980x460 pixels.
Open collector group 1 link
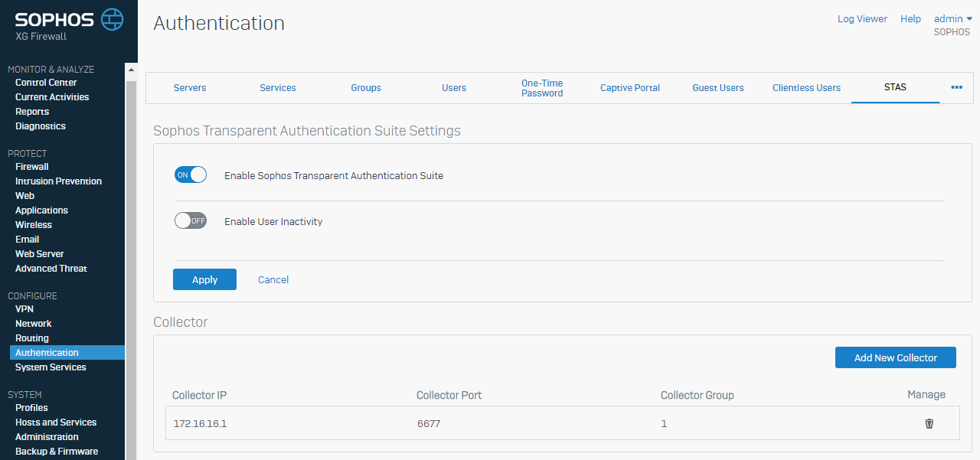tap(664, 423)
